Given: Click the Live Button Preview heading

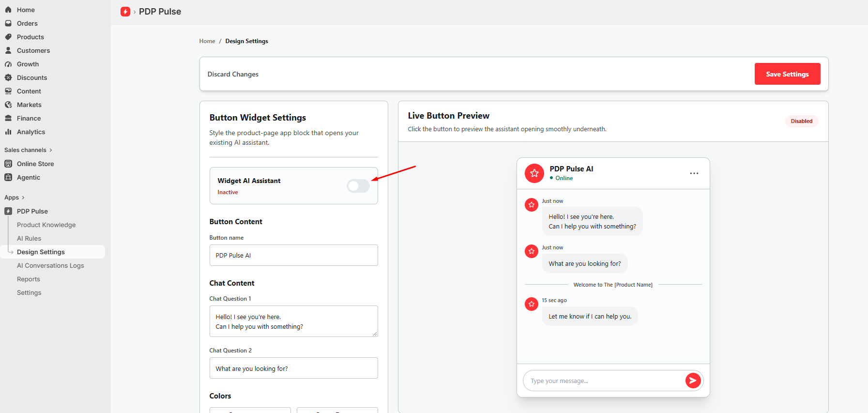Looking at the screenshot, I should tap(449, 116).
